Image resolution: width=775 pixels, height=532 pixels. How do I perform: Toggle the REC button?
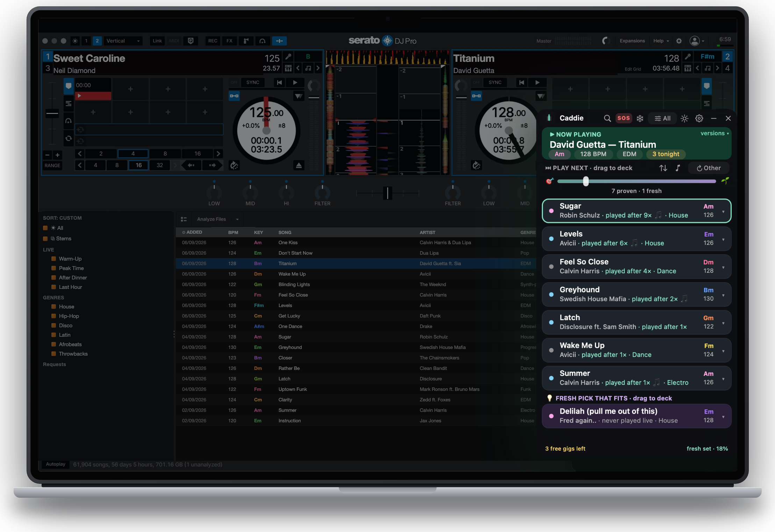point(213,41)
